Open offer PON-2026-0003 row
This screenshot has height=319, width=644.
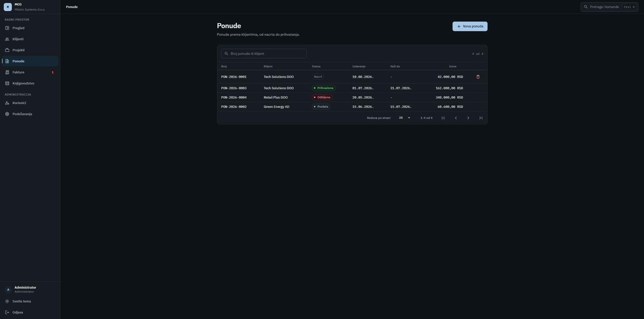pos(352,88)
